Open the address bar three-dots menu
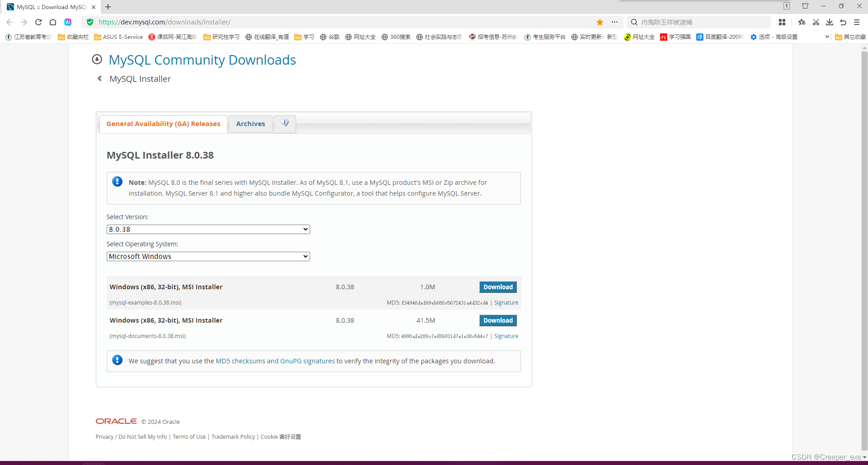Screen dimensions: 868x465 pyautogui.click(x=614, y=22)
